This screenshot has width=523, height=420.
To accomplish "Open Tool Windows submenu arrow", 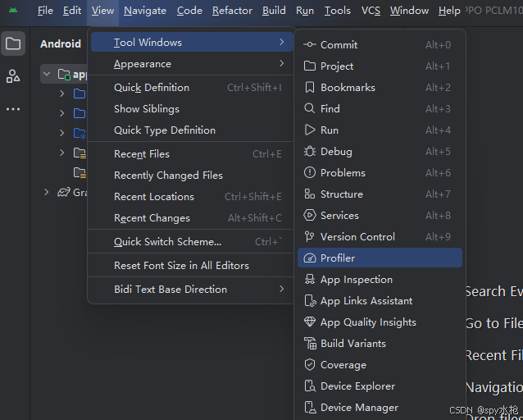I will [x=282, y=42].
